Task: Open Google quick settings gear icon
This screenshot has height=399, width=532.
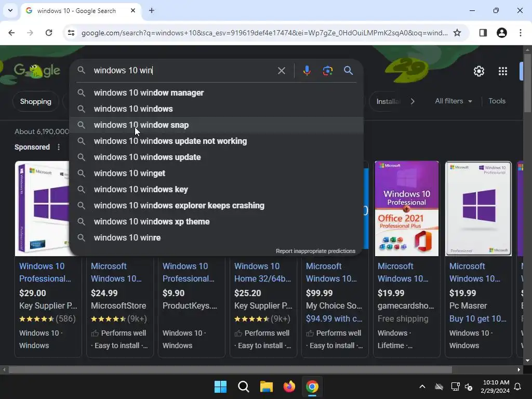Action: tap(478, 71)
